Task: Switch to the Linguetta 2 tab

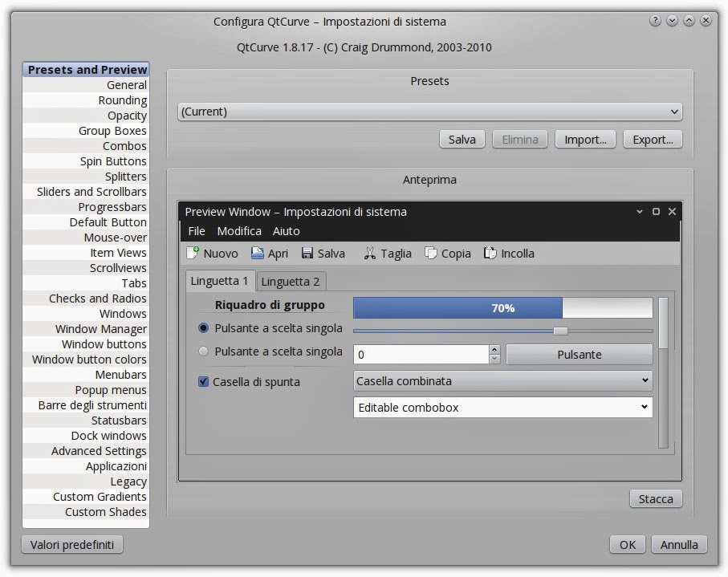Action: (291, 281)
